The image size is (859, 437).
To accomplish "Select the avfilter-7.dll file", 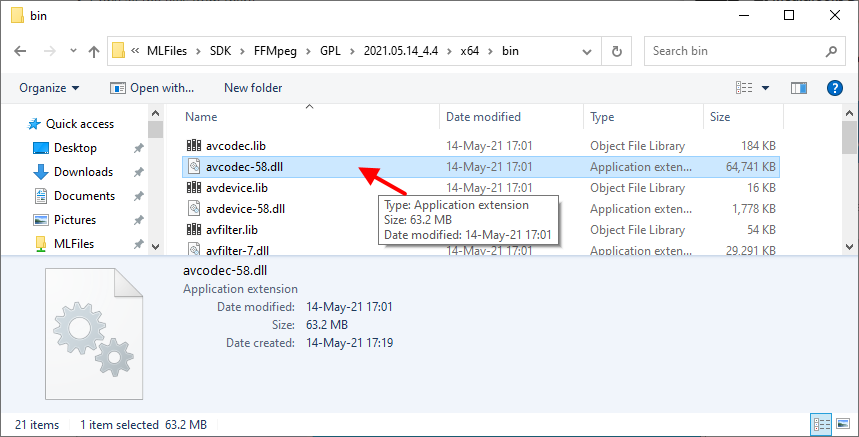I will 480,250.
